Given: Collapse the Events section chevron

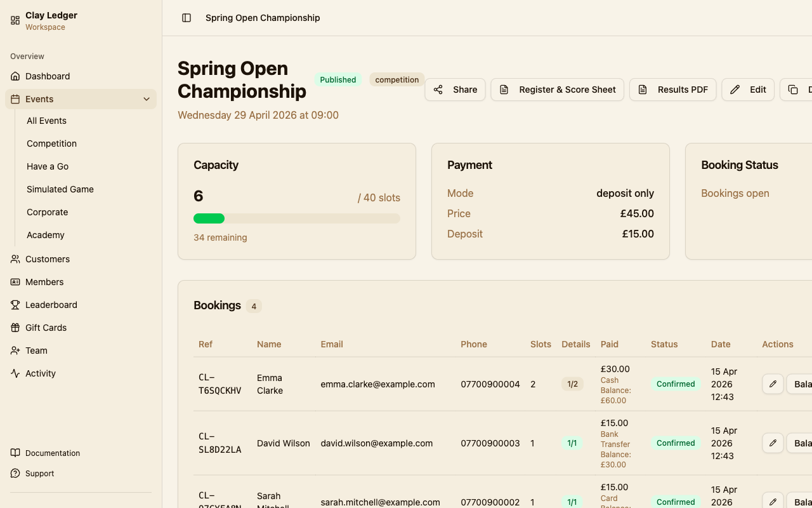Looking at the screenshot, I should point(147,99).
